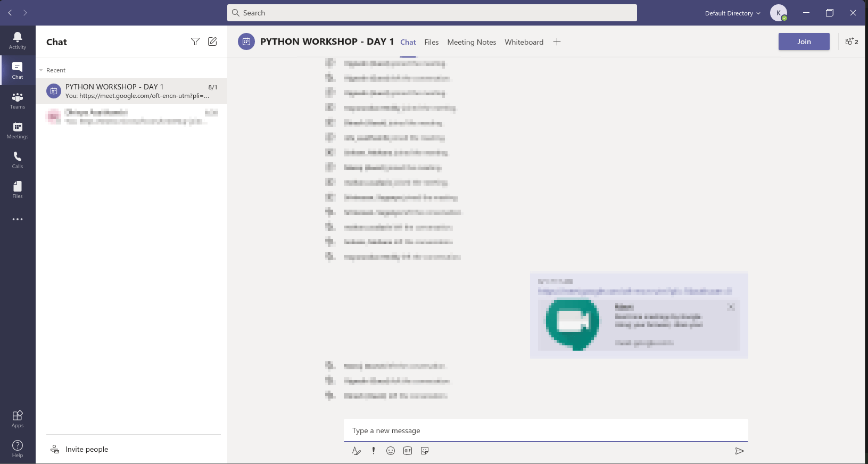
Task: Click Invite people
Action: click(x=87, y=449)
